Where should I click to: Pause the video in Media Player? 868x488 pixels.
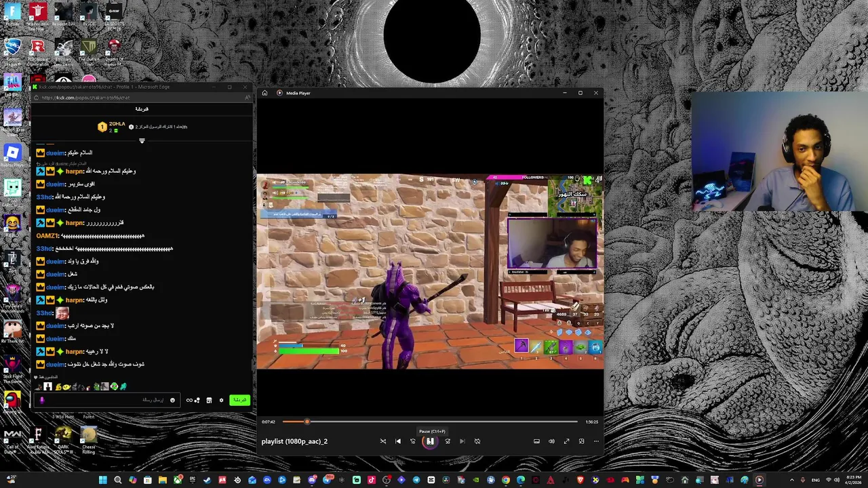click(430, 441)
